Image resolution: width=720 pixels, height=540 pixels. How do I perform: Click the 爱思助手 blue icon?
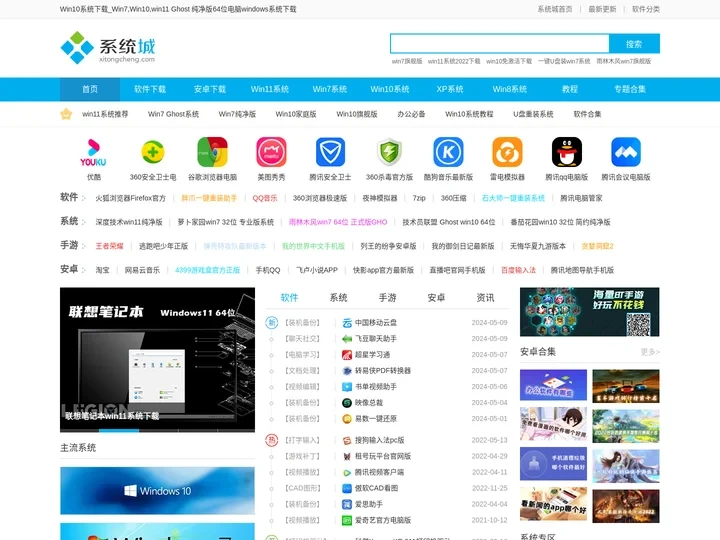pyautogui.click(x=347, y=504)
